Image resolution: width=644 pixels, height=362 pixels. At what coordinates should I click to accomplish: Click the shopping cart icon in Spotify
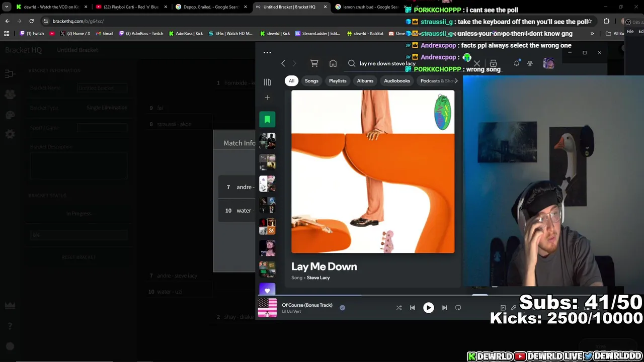point(314,63)
